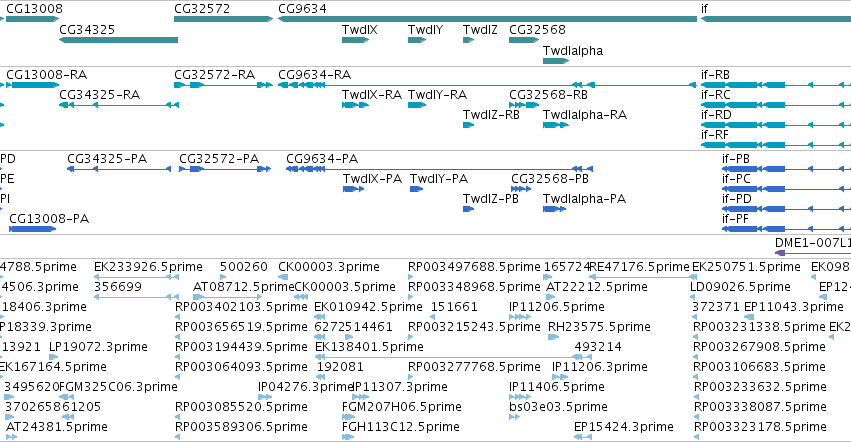Screen dimensions: 851x442
Task: Select the TwdlY gene
Action: [x=417, y=40]
